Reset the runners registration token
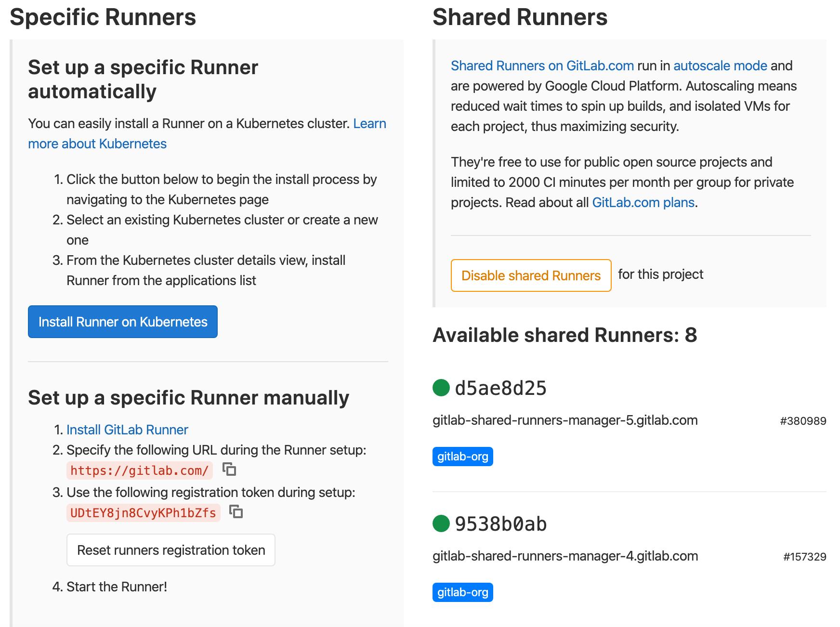The height and width of the screenshot is (627, 840). (171, 550)
